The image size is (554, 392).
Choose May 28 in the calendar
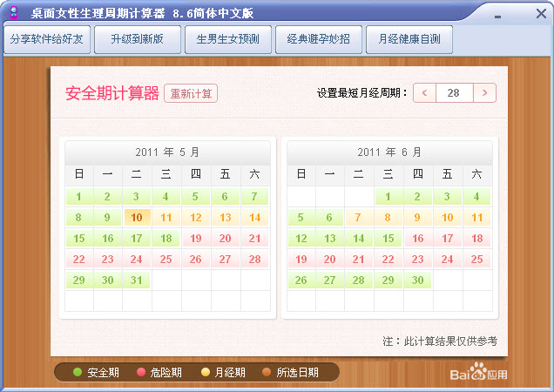pyautogui.click(x=254, y=259)
